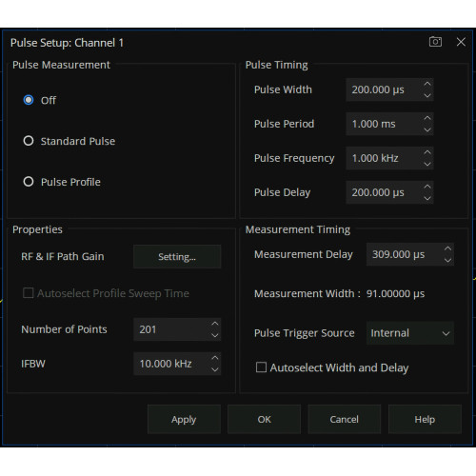Click the Pulse Period 1.000 ms field
This screenshot has height=476, width=476.
pos(389,124)
